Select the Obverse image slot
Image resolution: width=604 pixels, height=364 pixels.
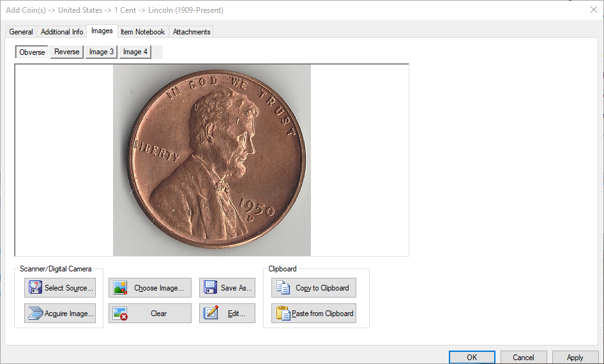point(32,52)
